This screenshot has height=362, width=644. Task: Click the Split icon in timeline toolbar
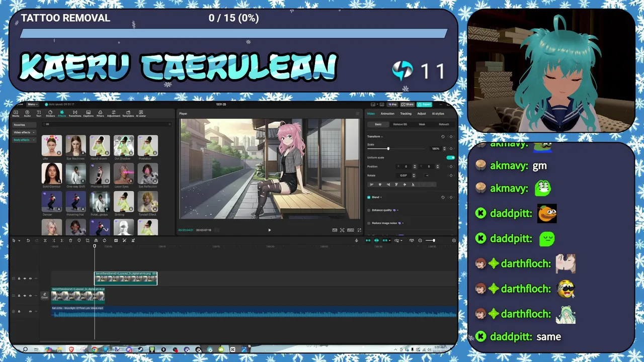(x=45, y=240)
